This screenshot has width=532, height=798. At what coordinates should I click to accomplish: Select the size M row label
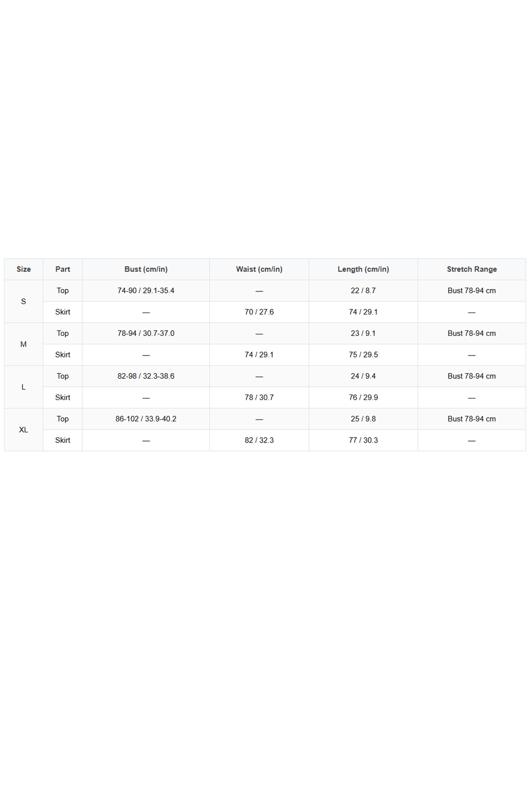[23, 344]
